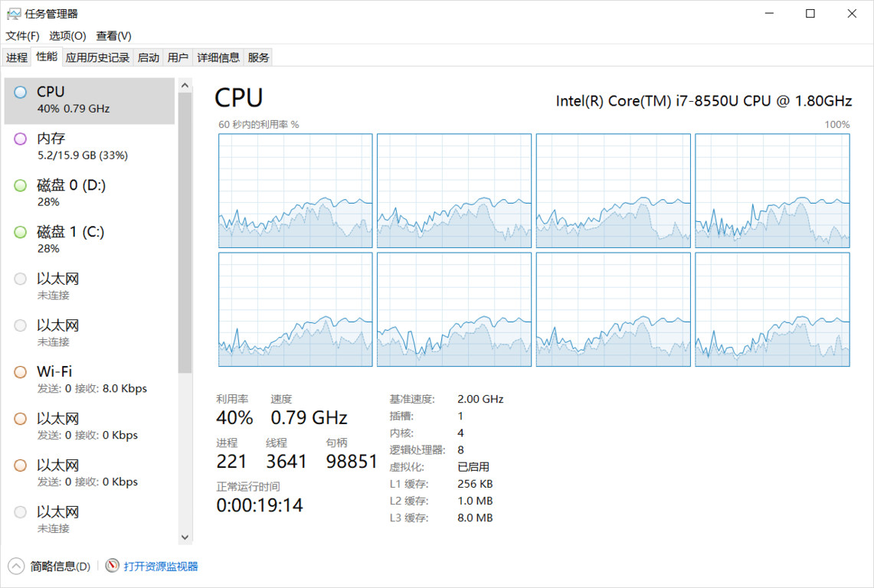Viewport: 874px width, 588px height.
Task: Click the purple 内存 circle icon
Action: click(21, 139)
